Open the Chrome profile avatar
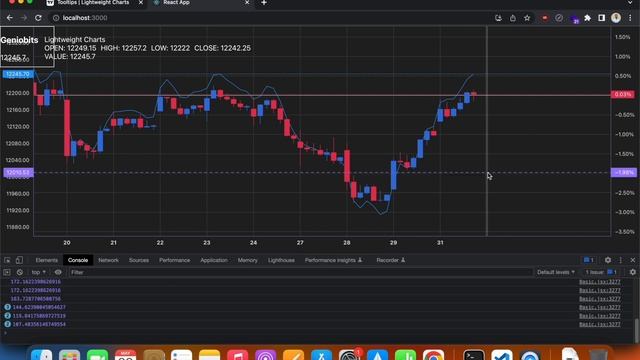Image resolution: width=640 pixels, height=360 pixels. [616, 18]
